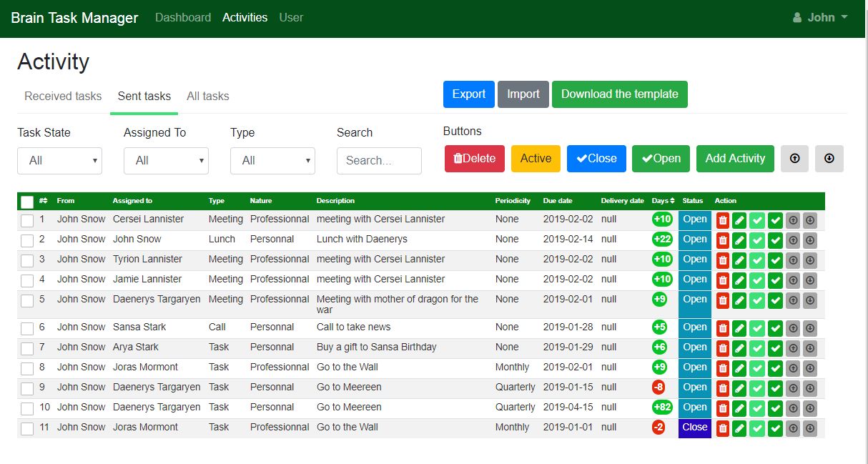
Task: Move row 3 down with its down-arrow icon
Action: (x=809, y=261)
